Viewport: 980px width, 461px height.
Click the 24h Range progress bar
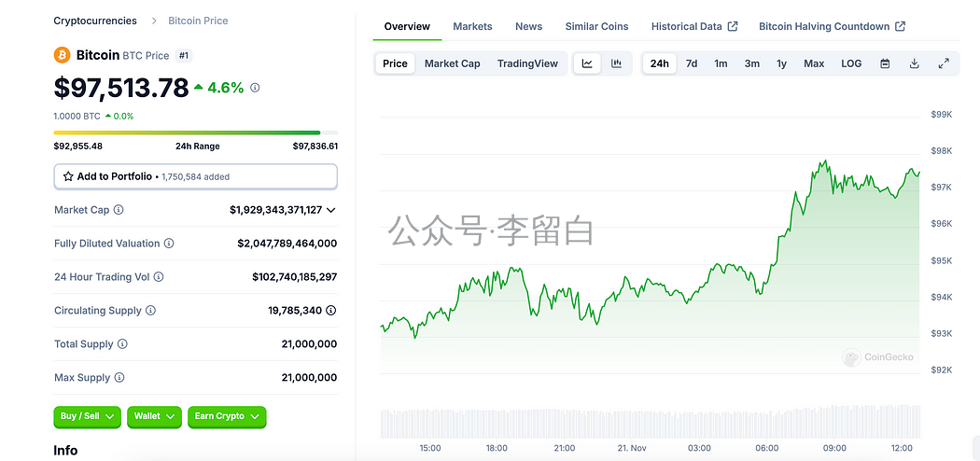click(x=196, y=133)
